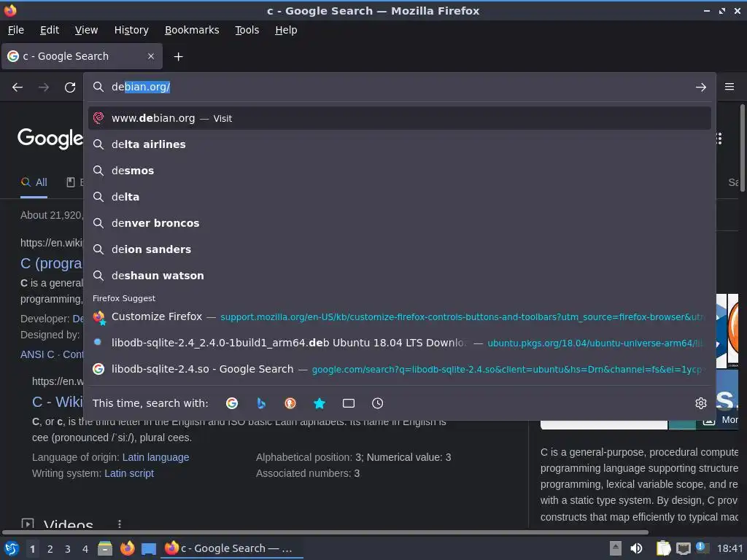Viewport: 747px width, 560px height.
Task: Open the View menu
Action: click(86, 30)
